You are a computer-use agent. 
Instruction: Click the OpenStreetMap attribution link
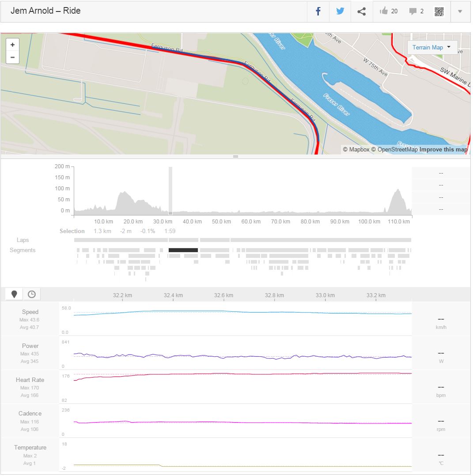click(397, 150)
